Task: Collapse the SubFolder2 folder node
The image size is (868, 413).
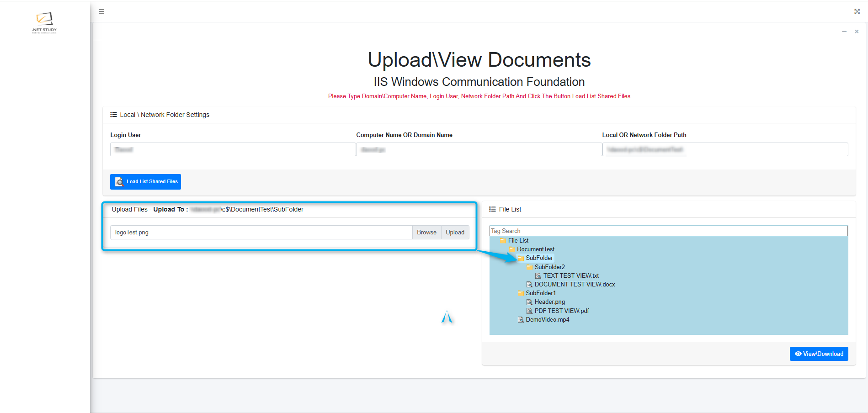Action: tap(529, 267)
